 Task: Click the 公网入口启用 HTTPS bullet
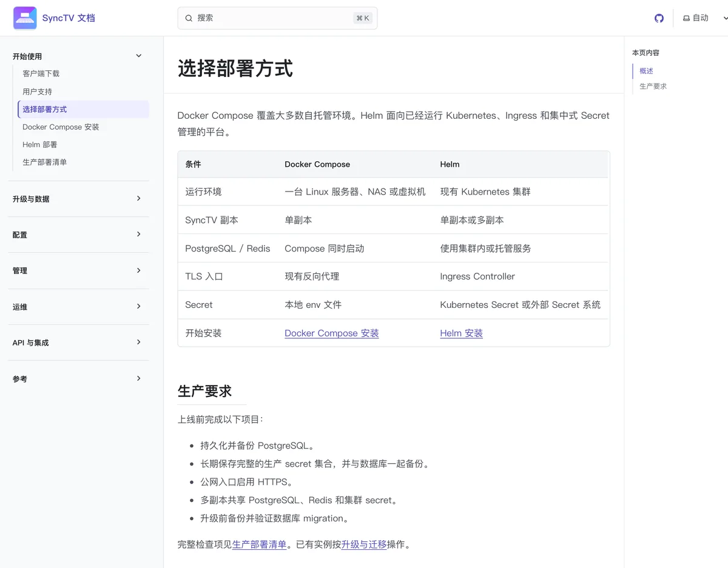click(247, 482)
